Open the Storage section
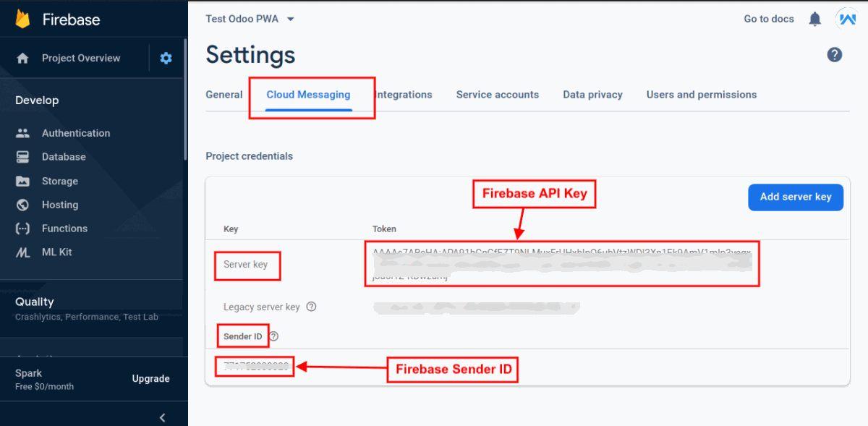This screenshot has width=868, height=426. 60,181
